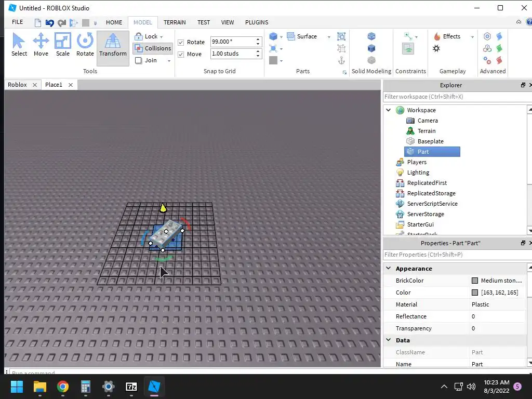
Task: Click the BrickColor swatch in Properties
Action: point(475,281)
